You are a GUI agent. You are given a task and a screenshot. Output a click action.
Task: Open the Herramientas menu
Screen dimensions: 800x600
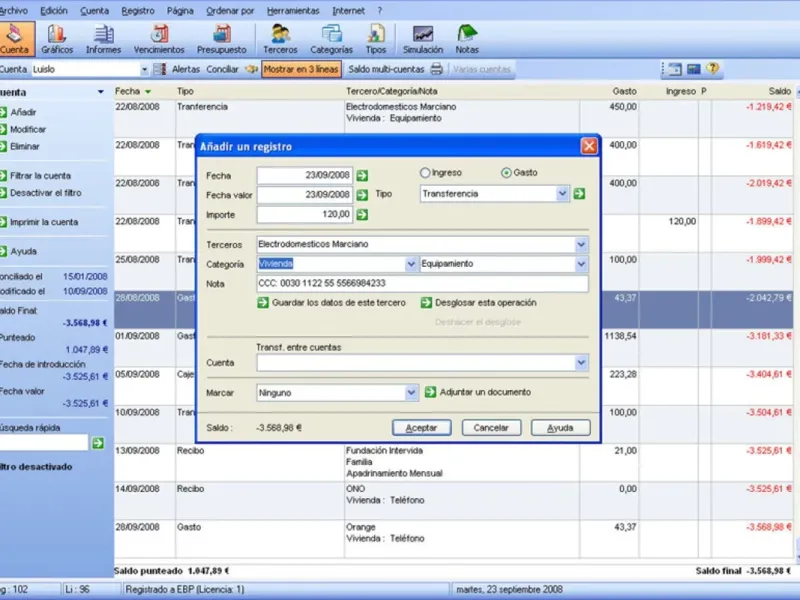(x=293, y=11)
